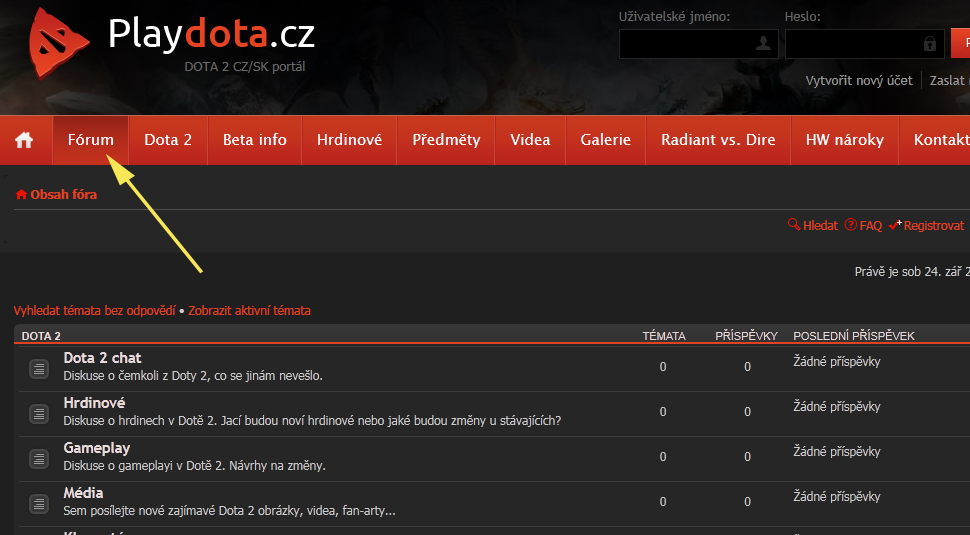
Task: Click the PŘÍSPĚVKY column header
Action: click(x=746, y=336)
